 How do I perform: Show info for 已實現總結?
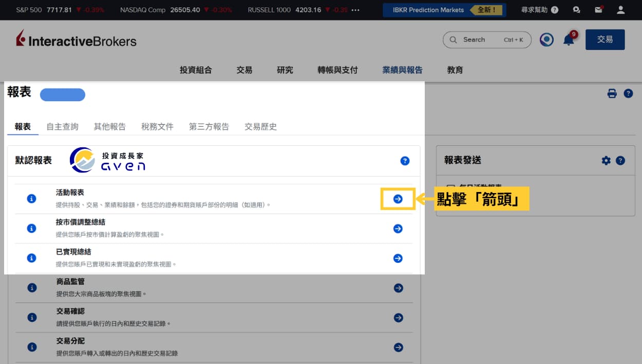click(x=31, y=258)
